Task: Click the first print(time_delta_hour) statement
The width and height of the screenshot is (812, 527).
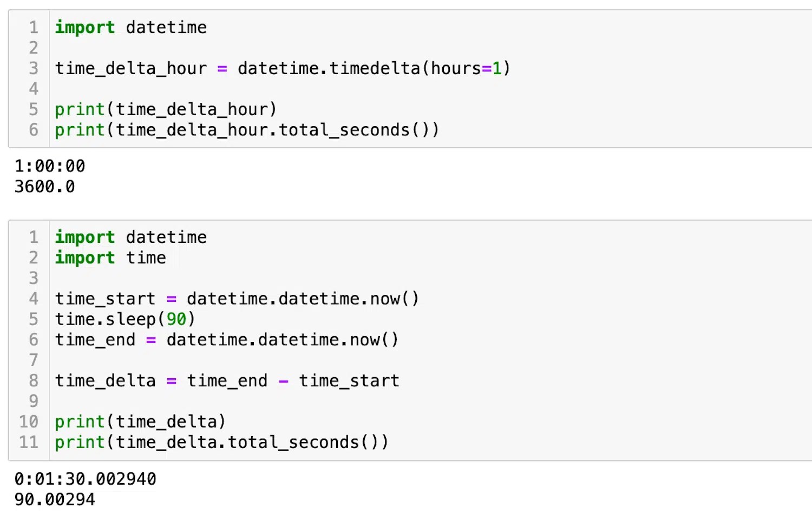Action: [165, 109]
